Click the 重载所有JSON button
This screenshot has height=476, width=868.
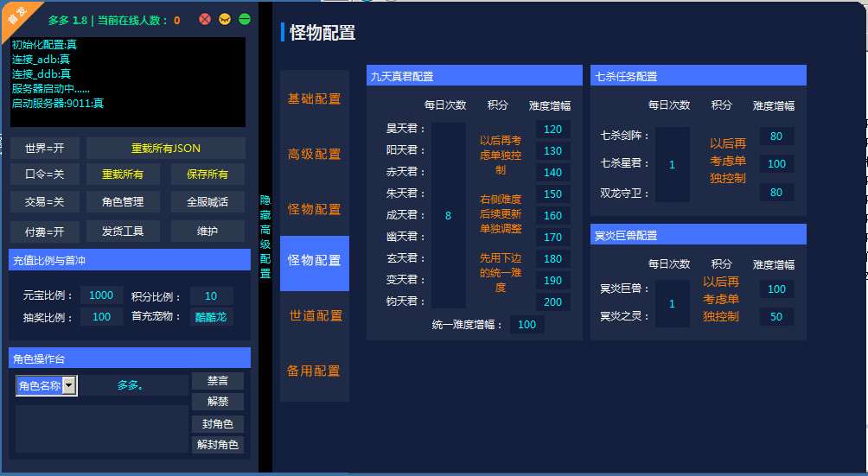click(x=165, y=149)
